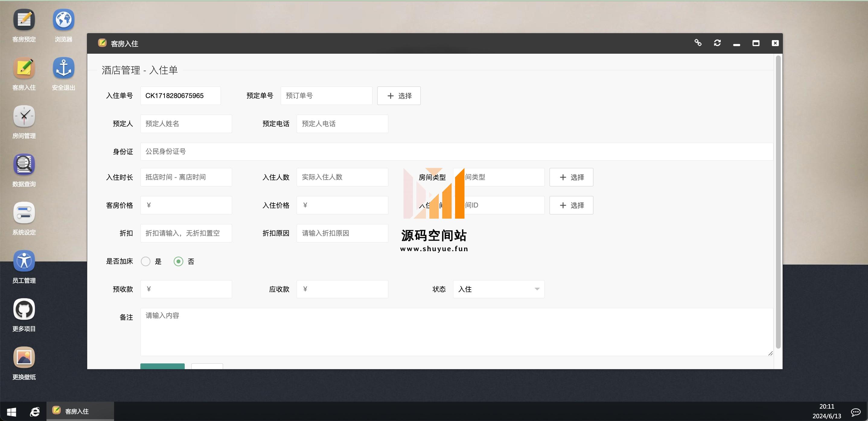Click the 入住价格 input field

point(342,205)
